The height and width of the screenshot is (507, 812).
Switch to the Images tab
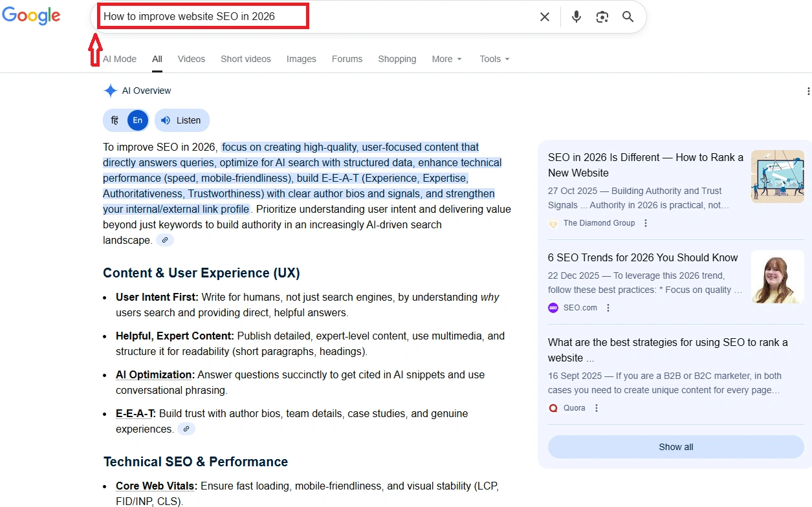pyautogui.click(x=302, y=59)
